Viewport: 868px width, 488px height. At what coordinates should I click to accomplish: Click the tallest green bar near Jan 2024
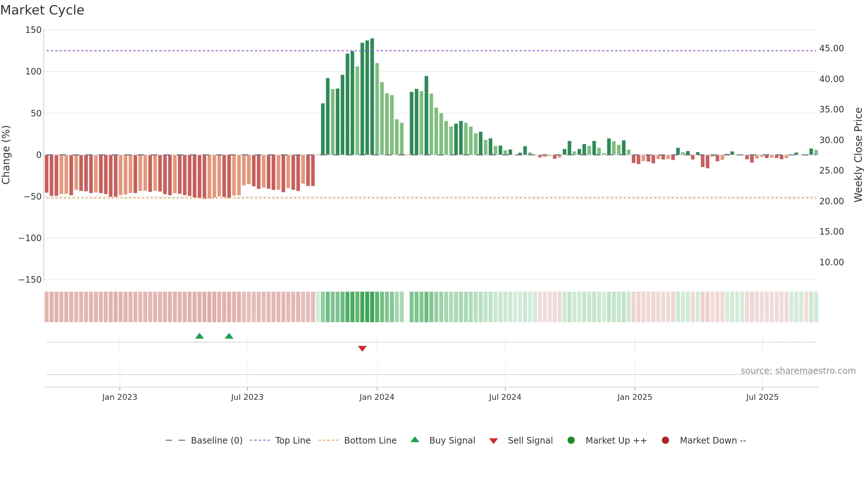click(372, 97)
